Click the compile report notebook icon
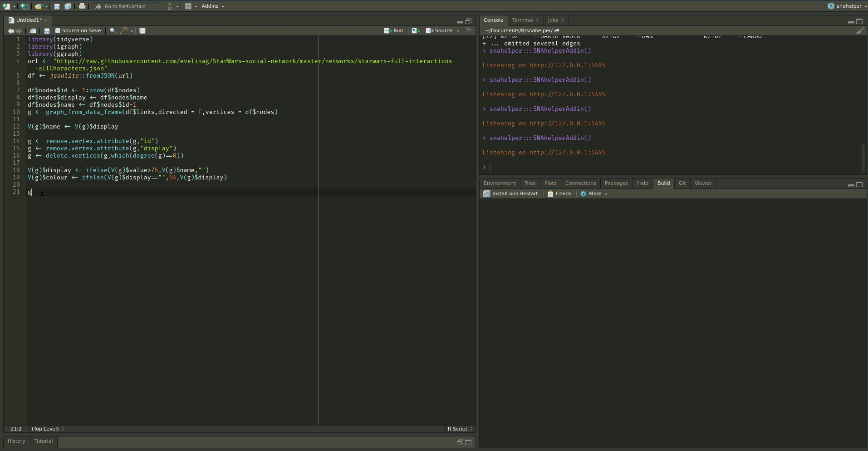The image size is (868, 451). [142, 31]
